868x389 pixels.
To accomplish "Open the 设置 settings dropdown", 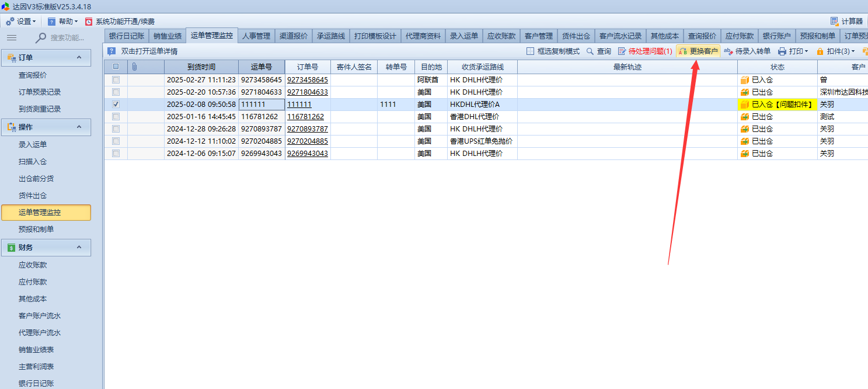I will coord(21,22).
